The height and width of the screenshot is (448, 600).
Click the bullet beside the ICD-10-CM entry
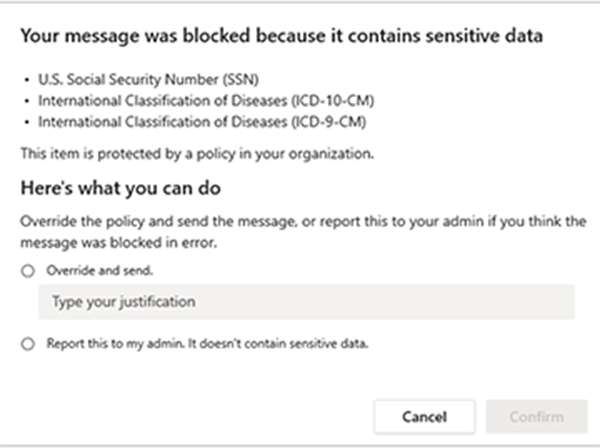coord(26,101)
